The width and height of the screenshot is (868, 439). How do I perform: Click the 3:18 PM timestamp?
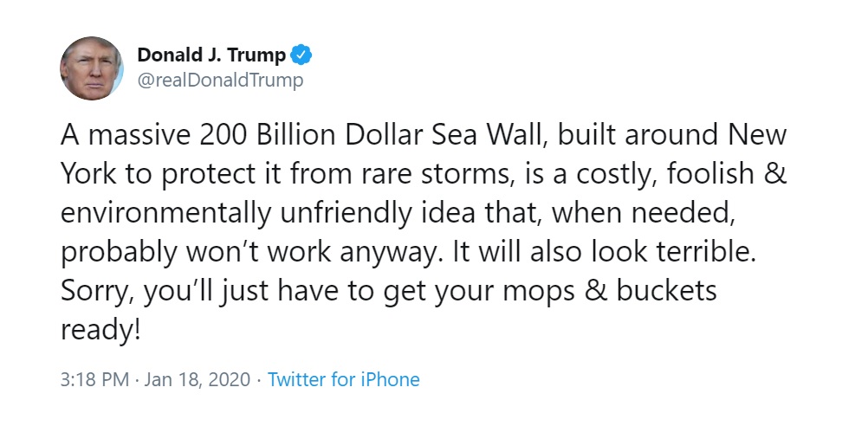tap(94, 380)
